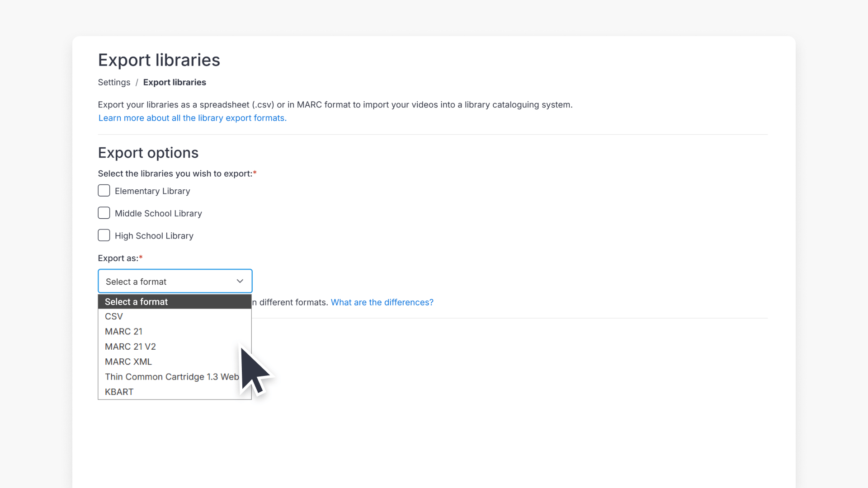
Task: Select the High School Library checkbox
Action: pos(104,235)
